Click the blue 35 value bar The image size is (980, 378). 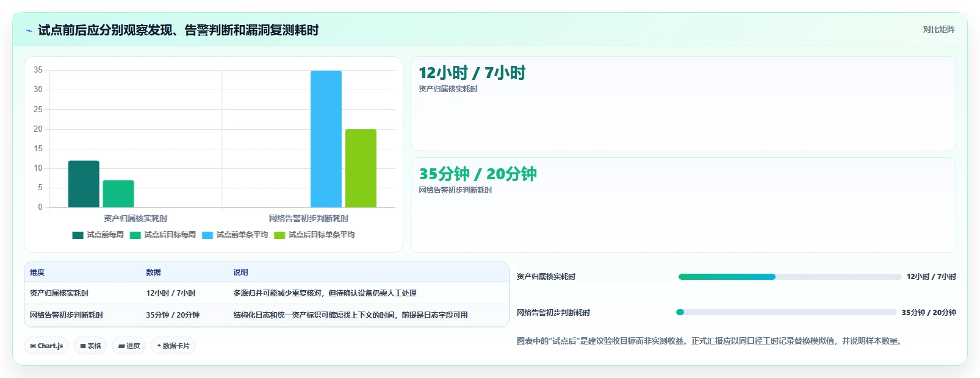[x=326, y=139]
